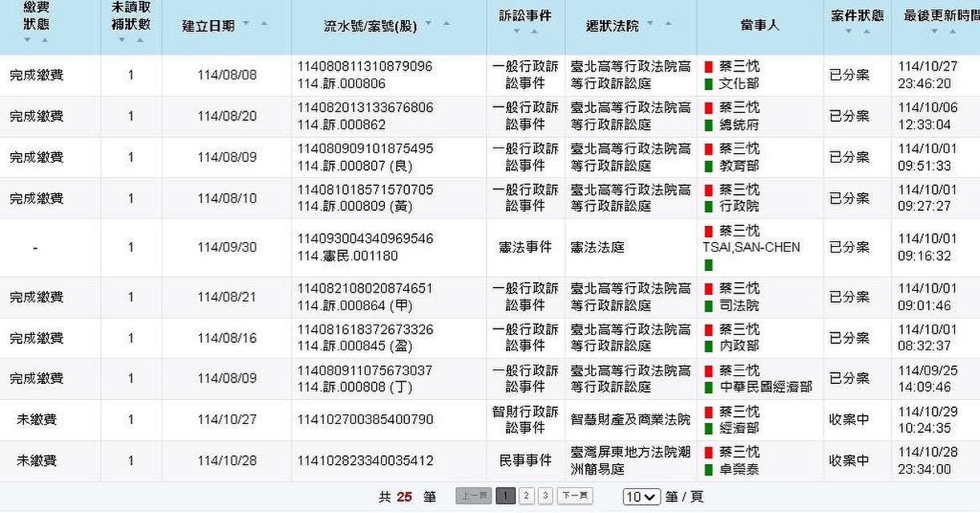Go to page 3 of results
The height and width of the screenshot is (513, 980).
[x=545, y=496]
